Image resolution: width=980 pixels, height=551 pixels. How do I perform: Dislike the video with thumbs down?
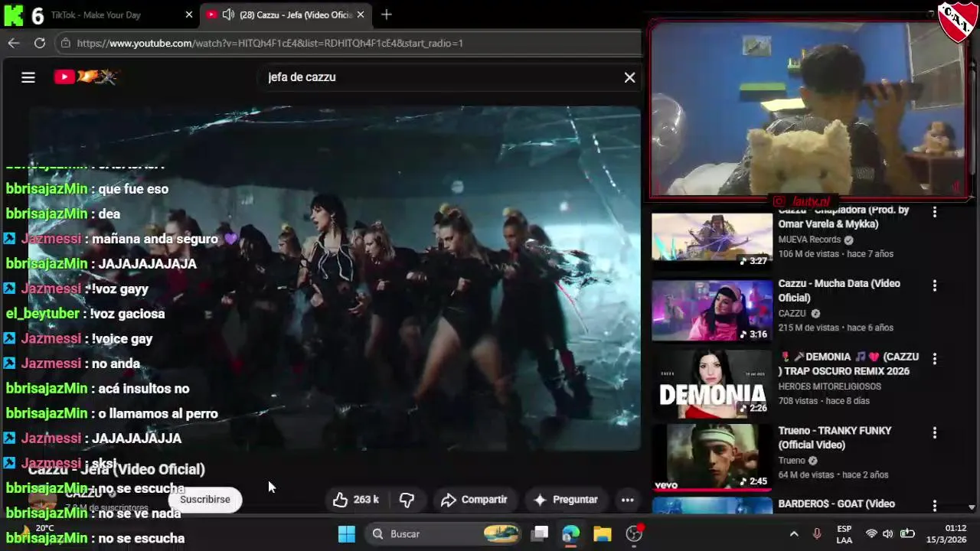(407, 500)
